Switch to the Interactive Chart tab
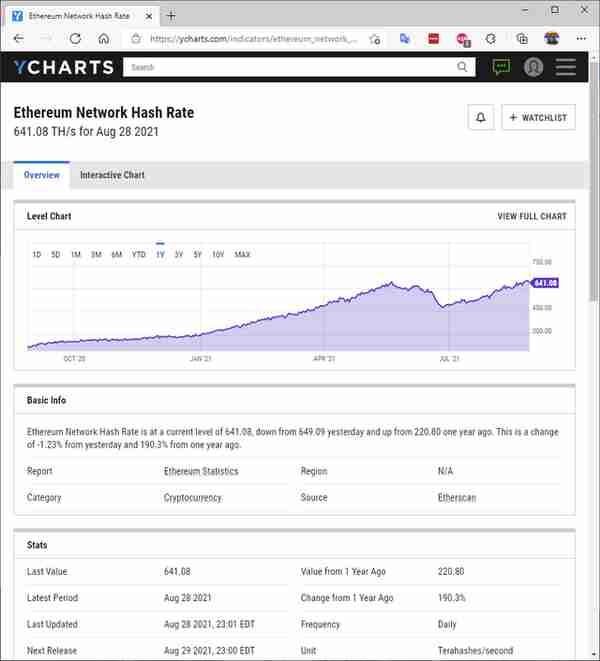Viewport: 600px width, 661px height. [x=112, y=175]
